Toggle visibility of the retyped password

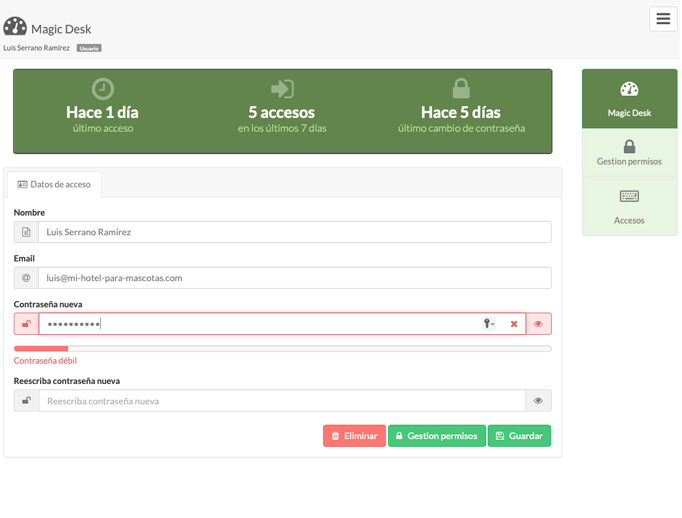pyautogui.click(x=538, y=401)
